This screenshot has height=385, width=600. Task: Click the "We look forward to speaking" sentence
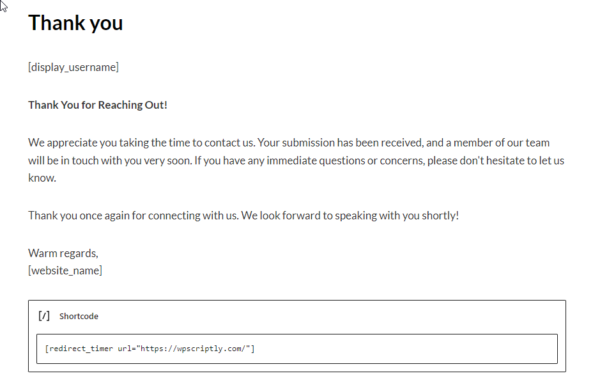[x=350, y=215]
